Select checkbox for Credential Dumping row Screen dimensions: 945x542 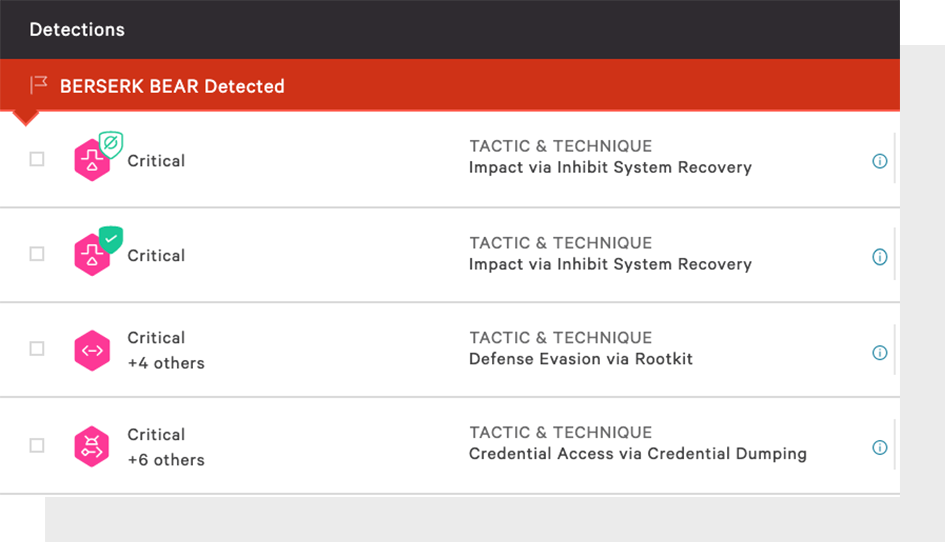click(37, 446)
